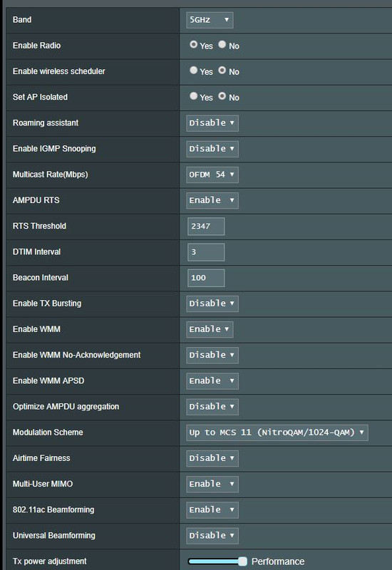Click the Airtime Fairness label

(41, 458)
